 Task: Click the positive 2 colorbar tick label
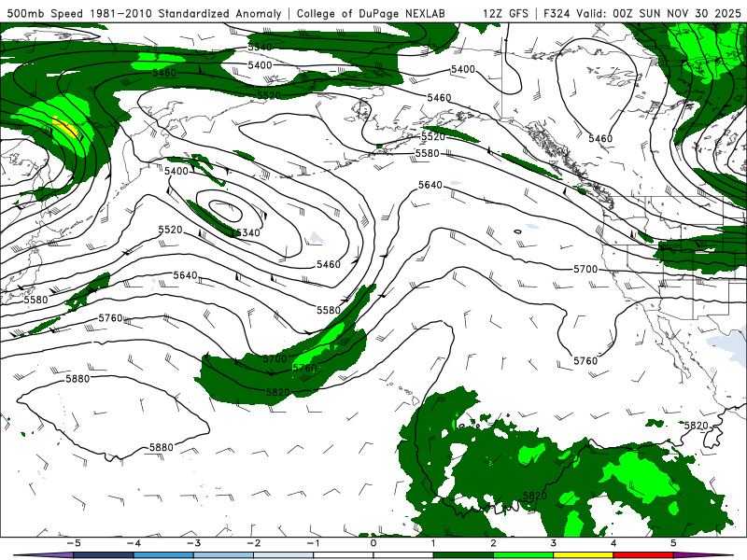coord(494,543)
